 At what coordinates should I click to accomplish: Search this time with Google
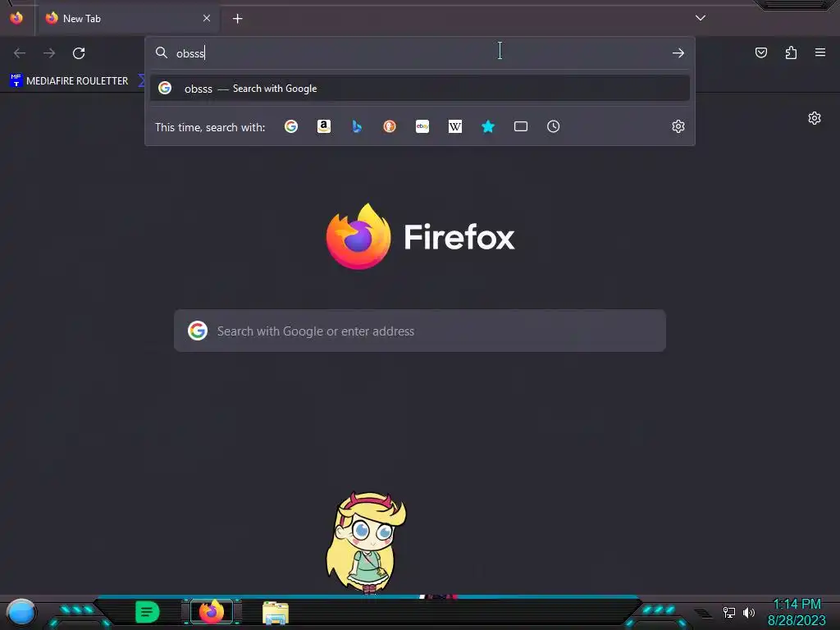(x=291, y=126)
